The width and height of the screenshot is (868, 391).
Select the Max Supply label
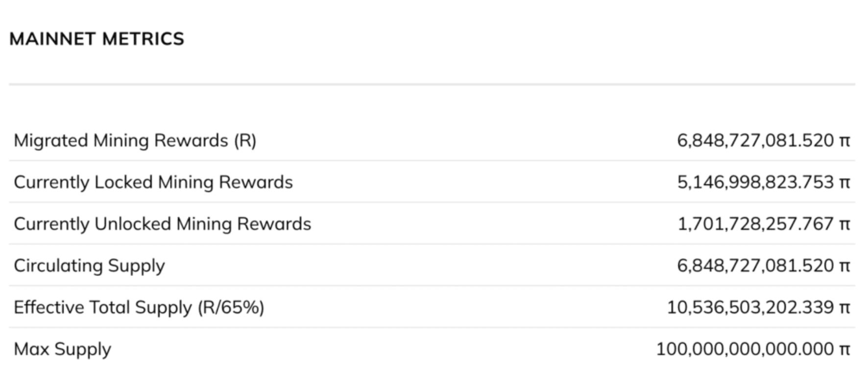pos(62,349)
